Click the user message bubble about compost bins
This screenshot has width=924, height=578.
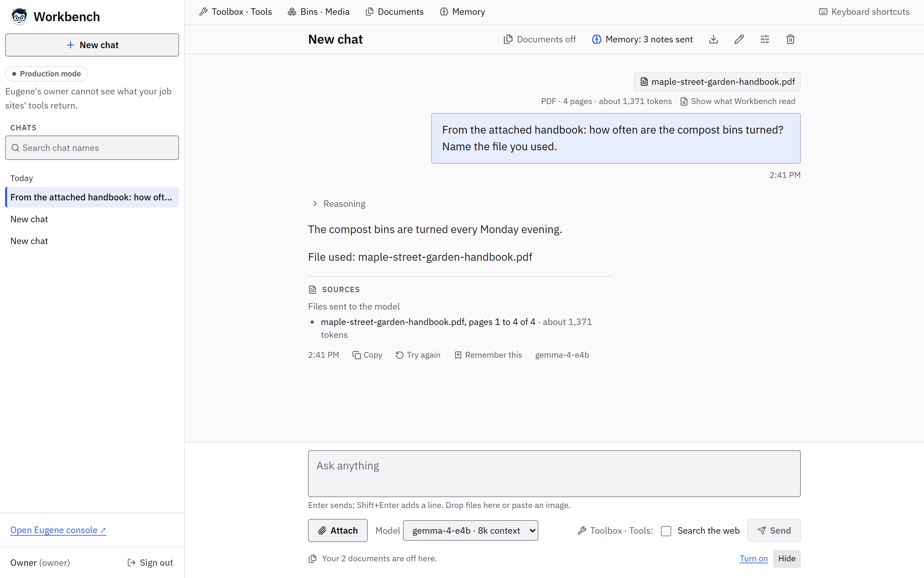615,138
